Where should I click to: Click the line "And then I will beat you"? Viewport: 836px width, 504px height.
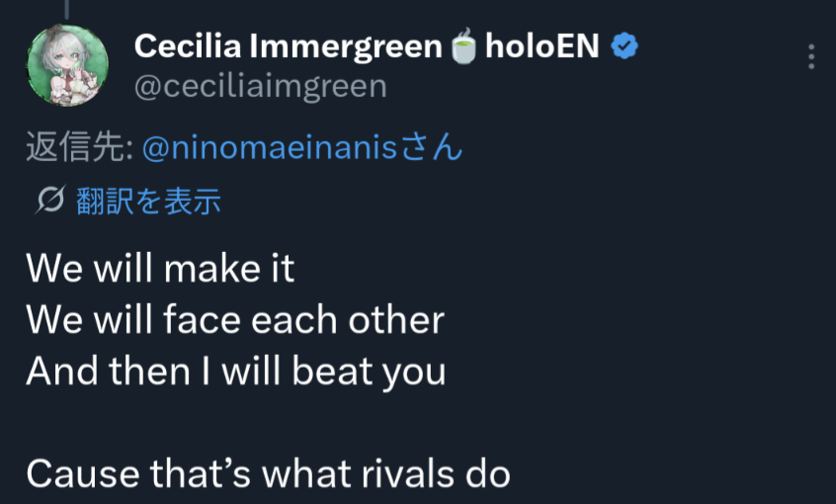235,372
